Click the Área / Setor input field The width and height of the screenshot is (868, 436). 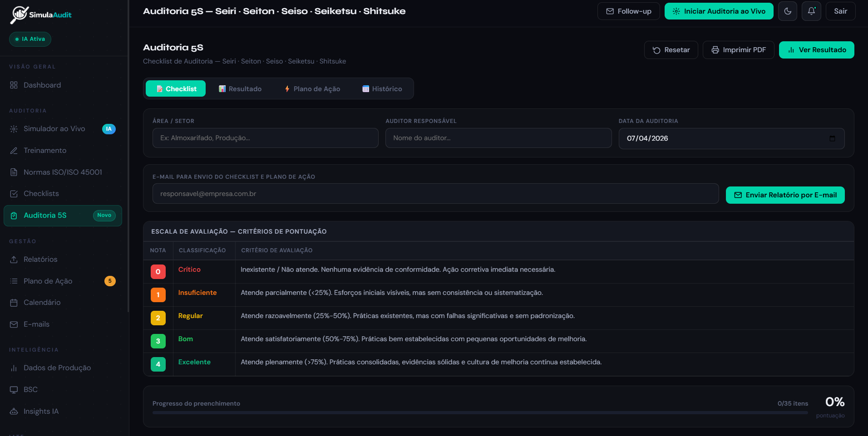pyautogui.click(x=265, y=138)
